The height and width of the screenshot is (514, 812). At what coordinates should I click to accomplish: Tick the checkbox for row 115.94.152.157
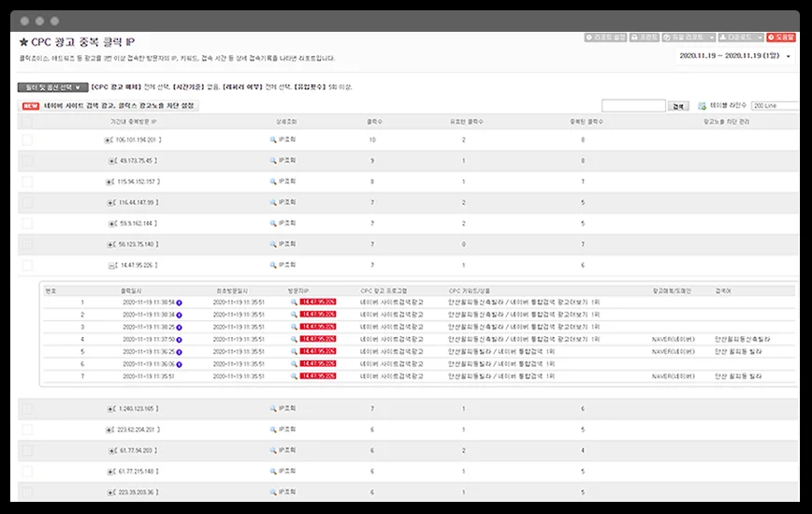pos(27,182)
